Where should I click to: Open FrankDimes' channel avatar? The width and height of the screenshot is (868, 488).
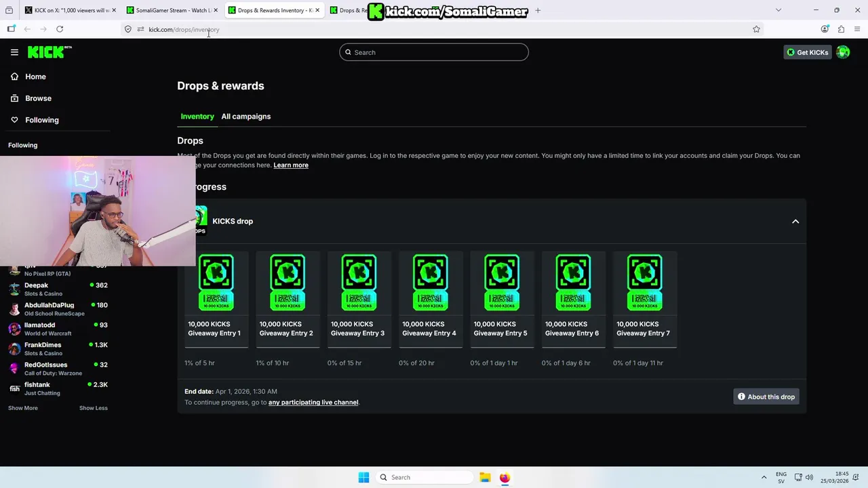[x=14, y=349]
